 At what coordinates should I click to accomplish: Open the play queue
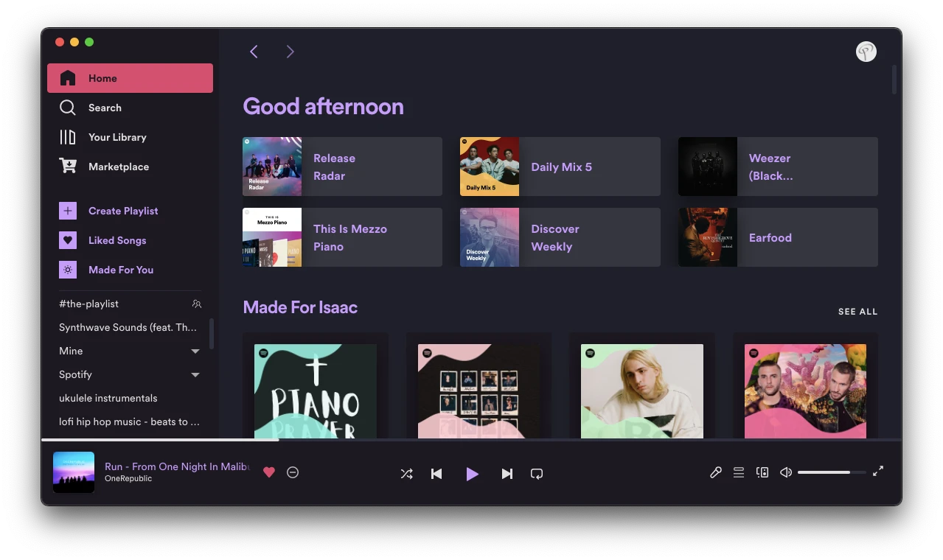click(738, 472)
